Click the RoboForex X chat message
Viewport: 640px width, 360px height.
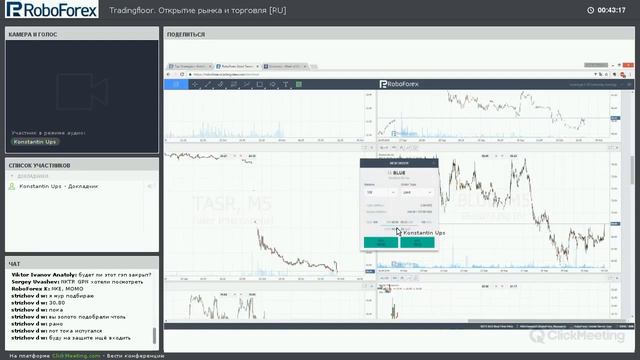coord(47,289)
